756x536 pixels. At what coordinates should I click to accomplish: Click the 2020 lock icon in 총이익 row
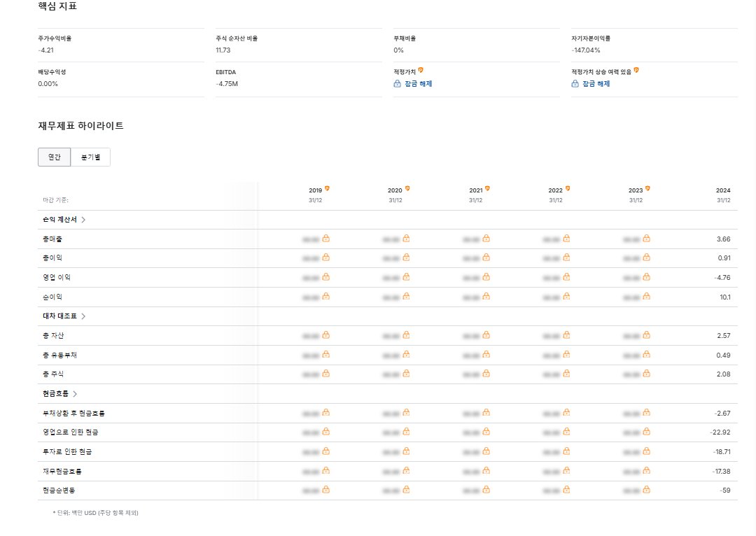pyautogui.click(x=406, y=258)
